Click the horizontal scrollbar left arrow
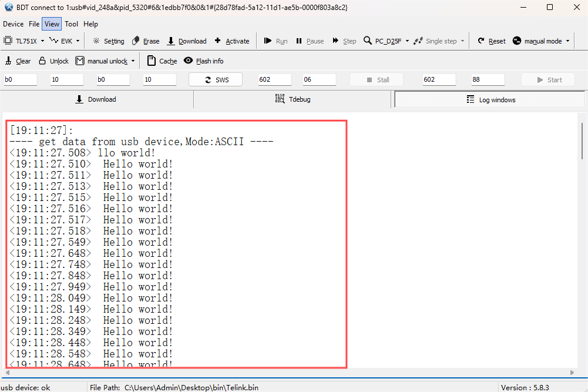 pos(8,373)
